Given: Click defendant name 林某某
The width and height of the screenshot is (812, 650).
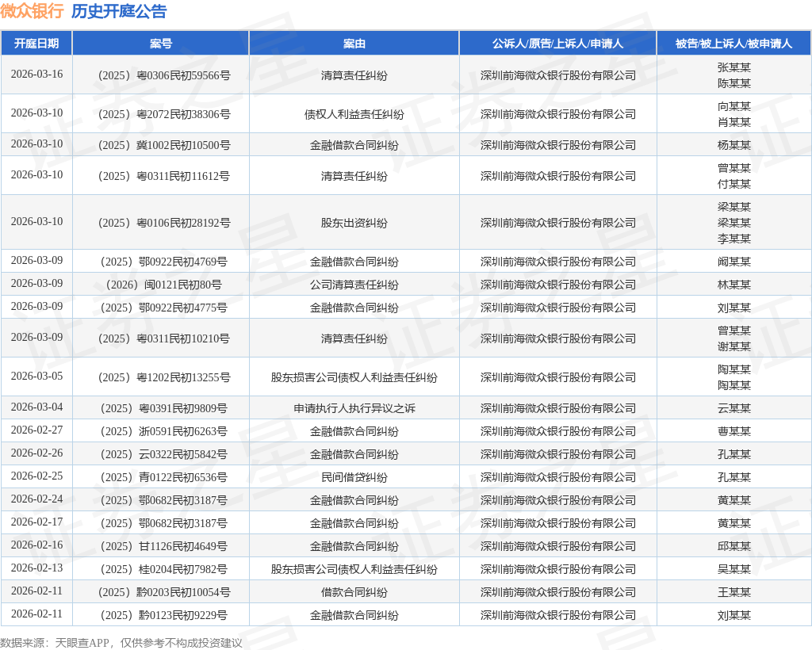Looking at the screenshot, I should pos(733,285).
